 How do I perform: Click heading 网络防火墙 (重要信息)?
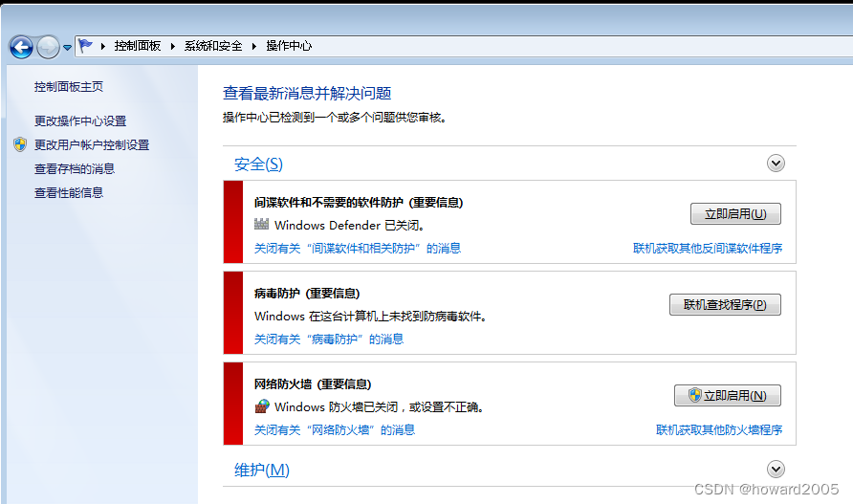(313, 384)
